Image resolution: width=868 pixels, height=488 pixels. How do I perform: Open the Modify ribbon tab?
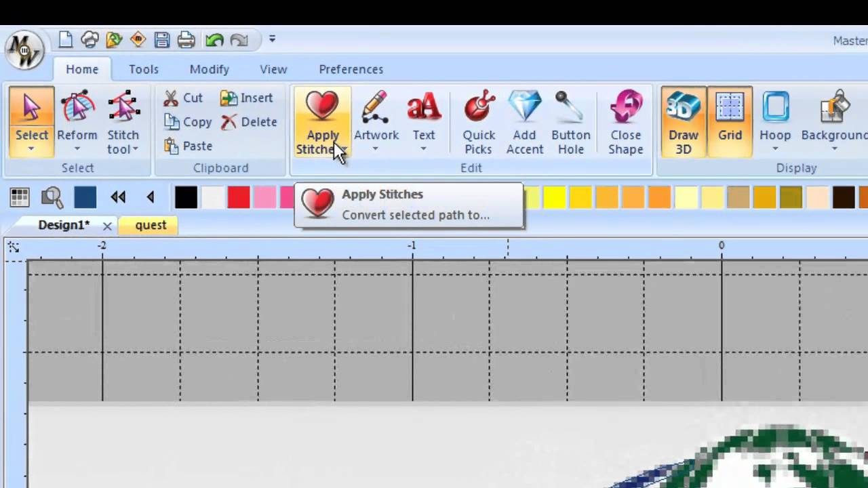click(x=210, y=69)
